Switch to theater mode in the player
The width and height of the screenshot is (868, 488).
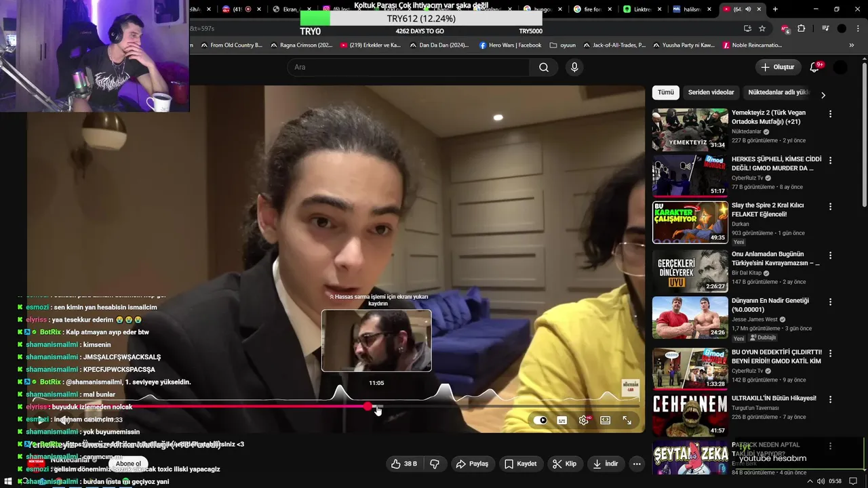pos(605,420)
